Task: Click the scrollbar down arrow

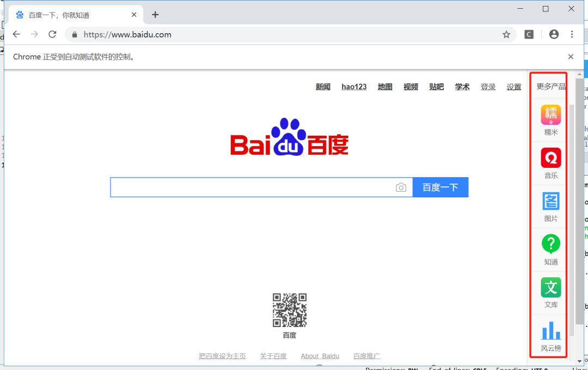Action: 579,361
